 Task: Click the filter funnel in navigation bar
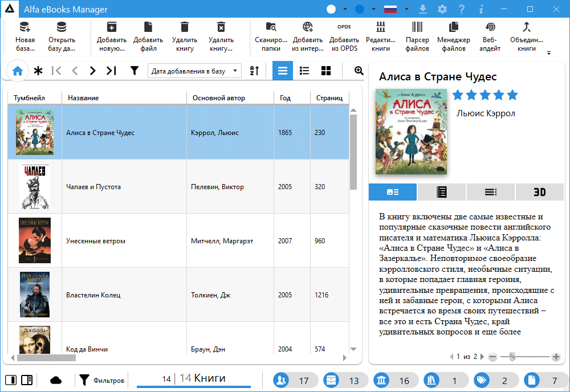click(x=134, y=71)
